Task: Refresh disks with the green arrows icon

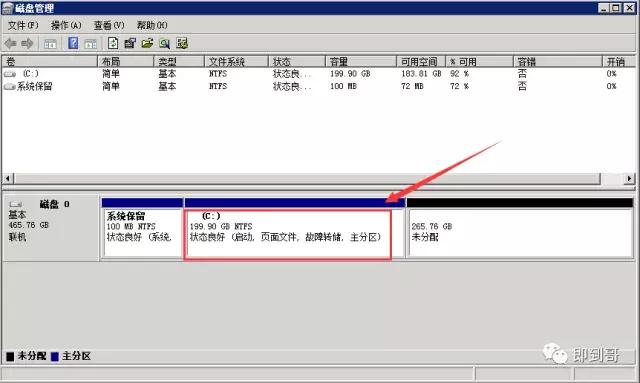Action: point(113,43)
